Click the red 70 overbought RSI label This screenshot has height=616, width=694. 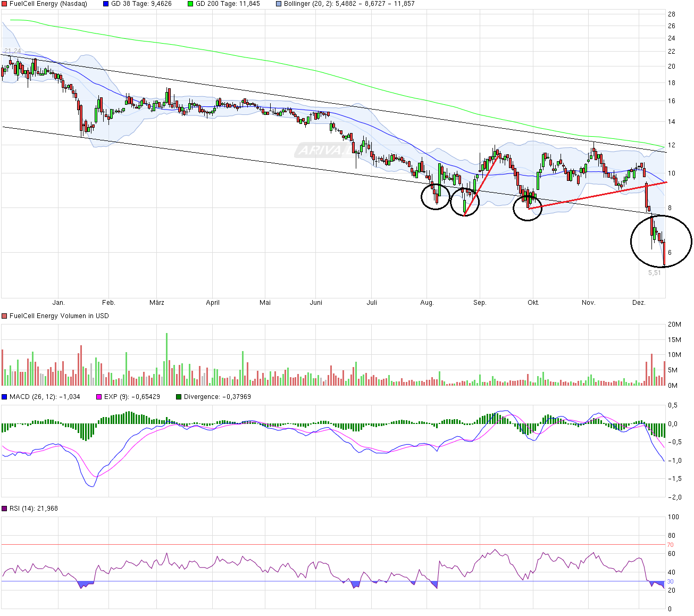[x=671, y=545]
